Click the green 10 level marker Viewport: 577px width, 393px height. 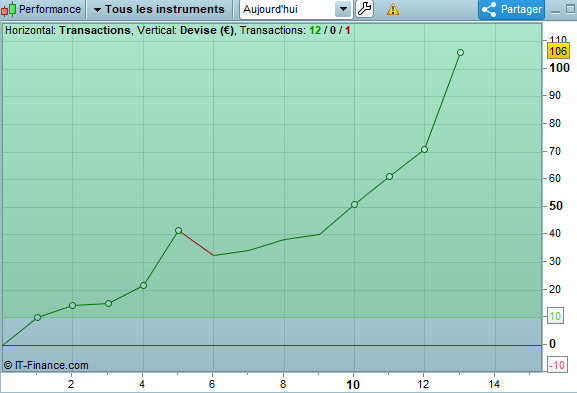(555, 316)
